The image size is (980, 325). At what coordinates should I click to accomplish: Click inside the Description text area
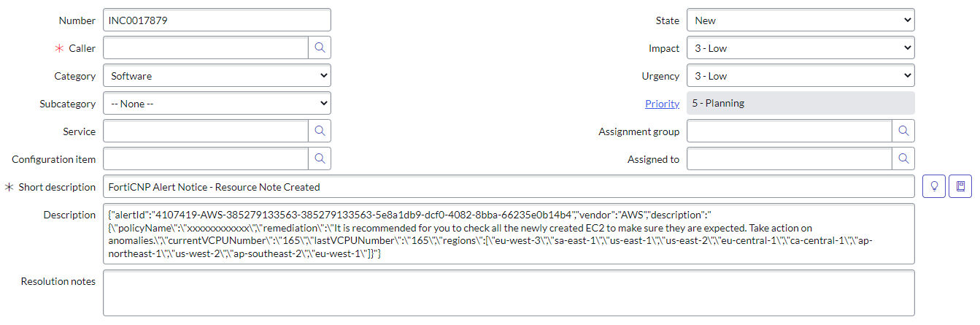[509, 234]
